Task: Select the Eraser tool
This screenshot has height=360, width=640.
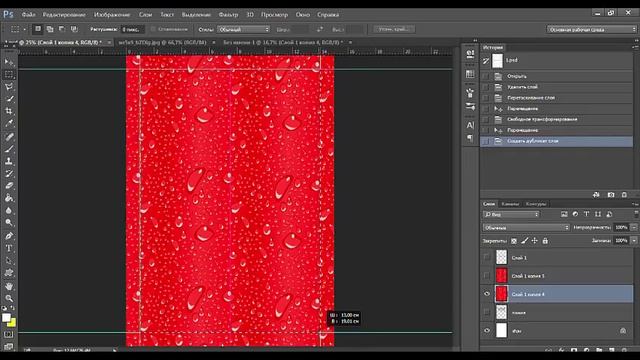Action: (9, 186)
